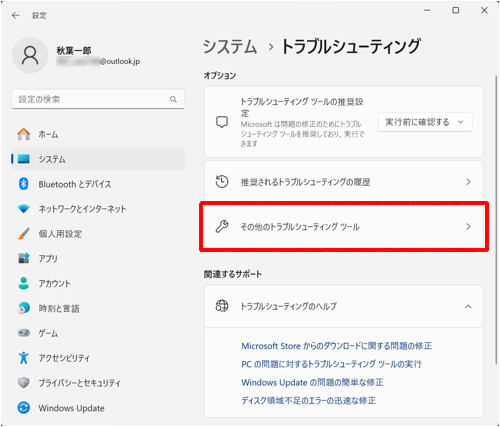Open chevron for その他のトラブルシューティング ツール
The width and height of the screenshot is (500, 427).
468,227
